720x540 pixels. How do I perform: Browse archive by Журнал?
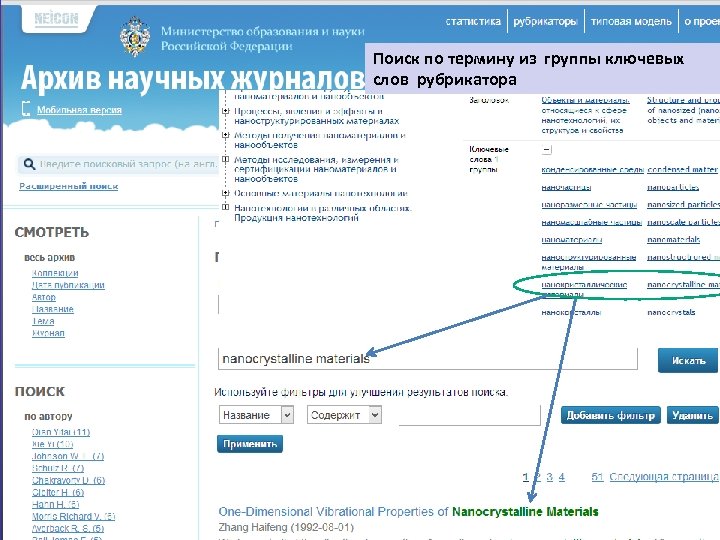(x=48, y=332)
